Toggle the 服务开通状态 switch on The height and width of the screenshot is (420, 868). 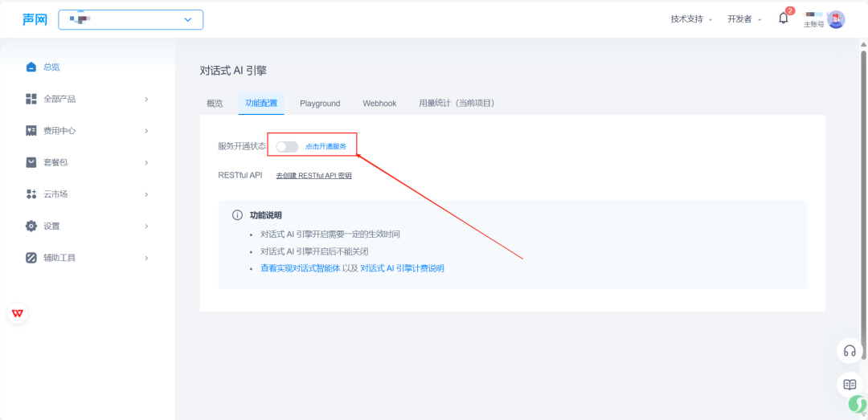tap(287, 147)
